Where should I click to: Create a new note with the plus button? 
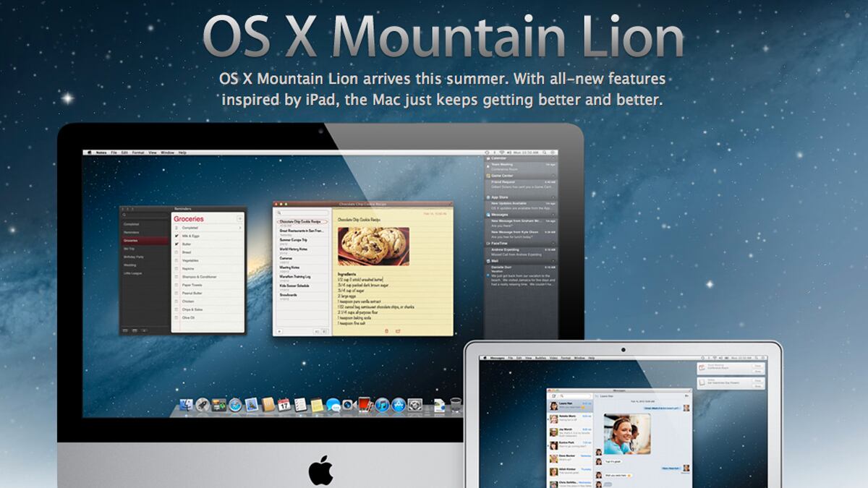point(279,330)
